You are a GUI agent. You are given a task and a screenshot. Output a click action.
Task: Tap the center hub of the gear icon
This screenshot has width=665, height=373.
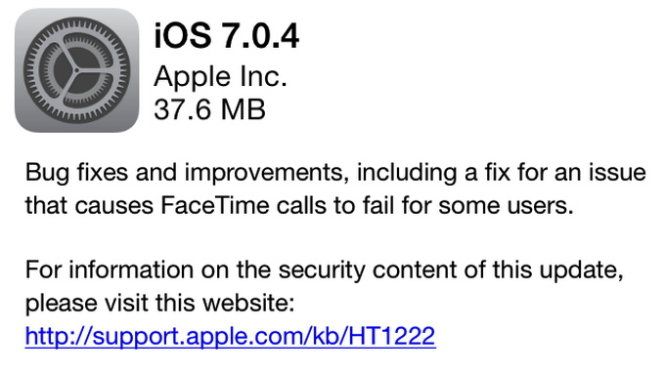coord(76,71)
